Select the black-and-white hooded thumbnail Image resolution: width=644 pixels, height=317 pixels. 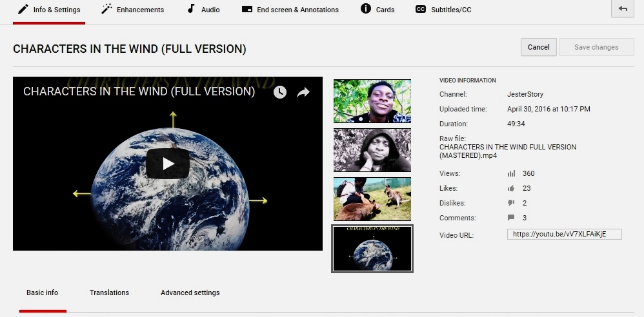click(x=372, y=150)
